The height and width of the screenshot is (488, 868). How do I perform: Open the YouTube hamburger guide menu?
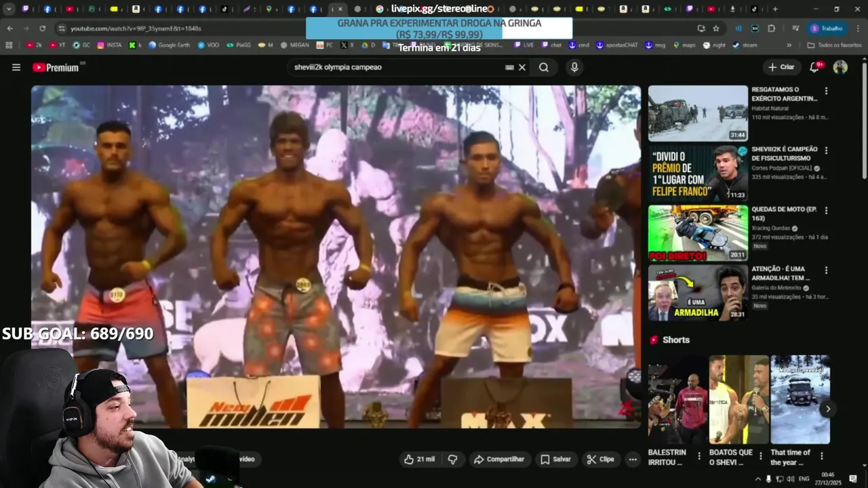pos(16,67)
